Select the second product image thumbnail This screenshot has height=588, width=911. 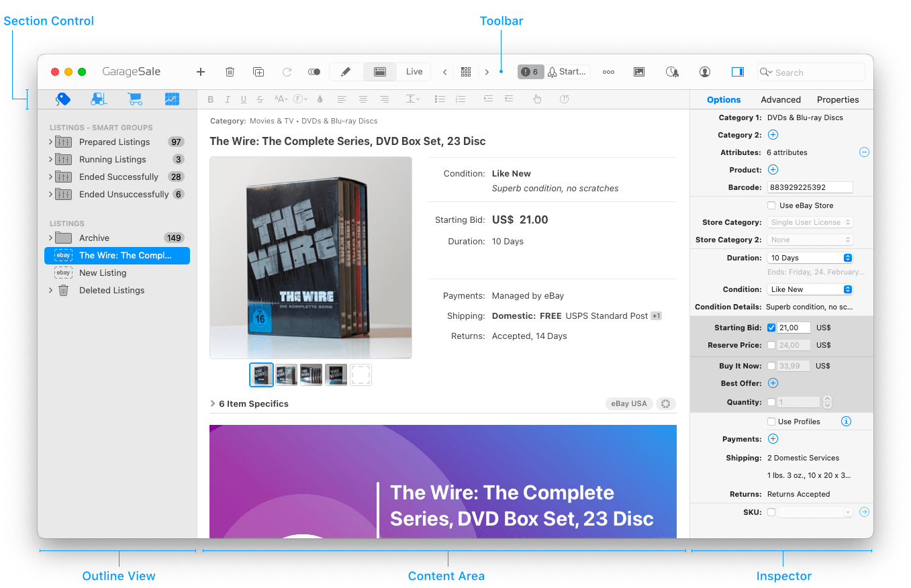pos(286,375)
